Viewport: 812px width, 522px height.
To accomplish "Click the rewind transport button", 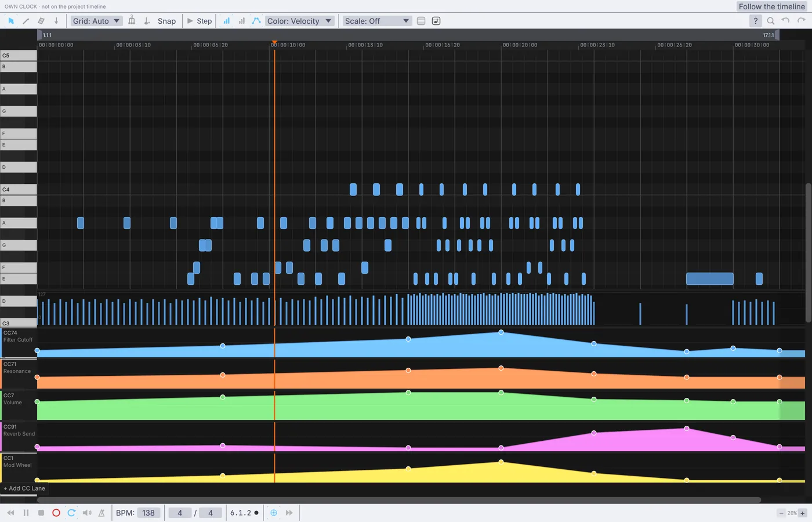I will point(10,513).
